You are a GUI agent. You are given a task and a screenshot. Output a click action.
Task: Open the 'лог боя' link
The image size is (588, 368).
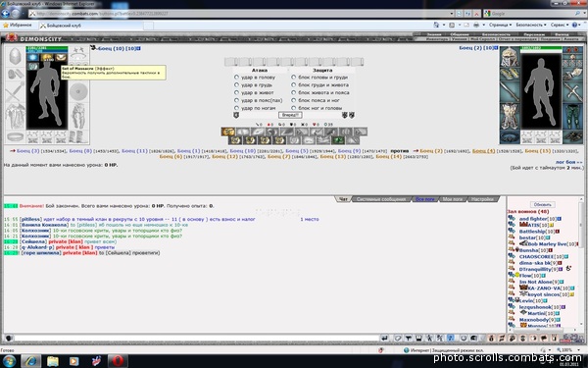(568, 162)
